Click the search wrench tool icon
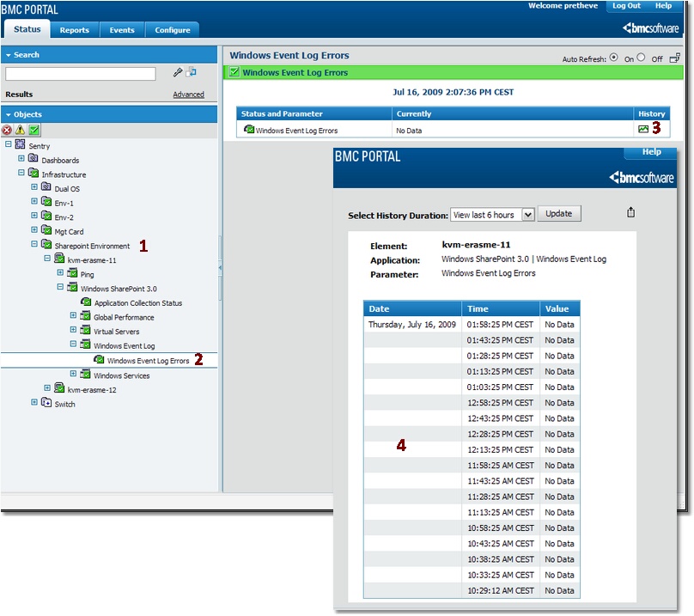This screenshot has height=616, width=694. click(178, 72)
